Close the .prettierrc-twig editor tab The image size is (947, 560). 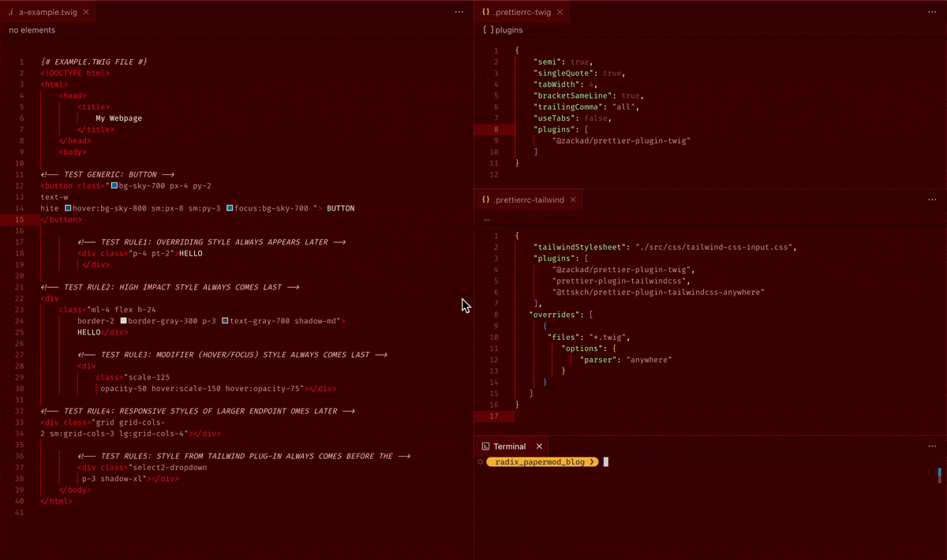coord(560,12)
